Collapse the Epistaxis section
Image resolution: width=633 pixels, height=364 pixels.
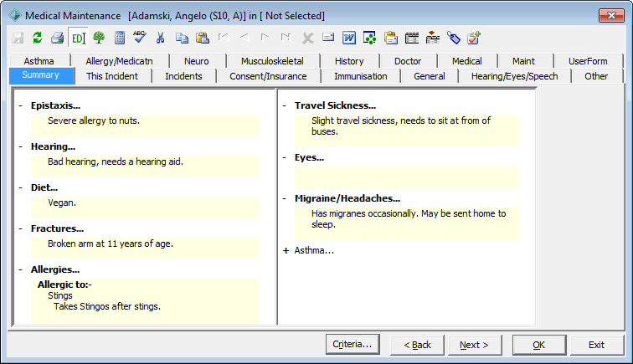point(21,105)
